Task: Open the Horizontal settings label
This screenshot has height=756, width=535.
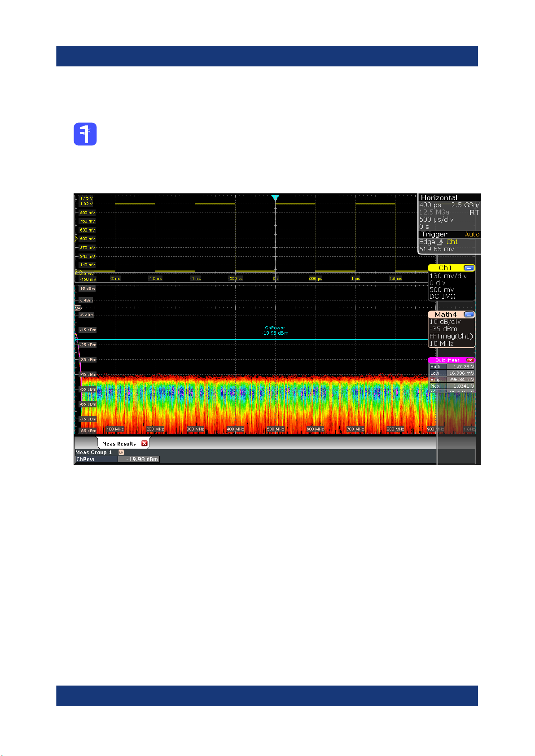Action: pyautogui.click(x=439, y=197)
